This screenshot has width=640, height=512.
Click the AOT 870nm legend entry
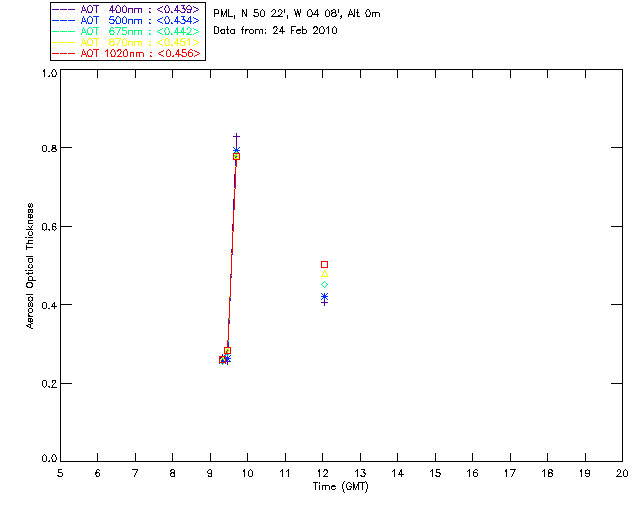[127, 42]
